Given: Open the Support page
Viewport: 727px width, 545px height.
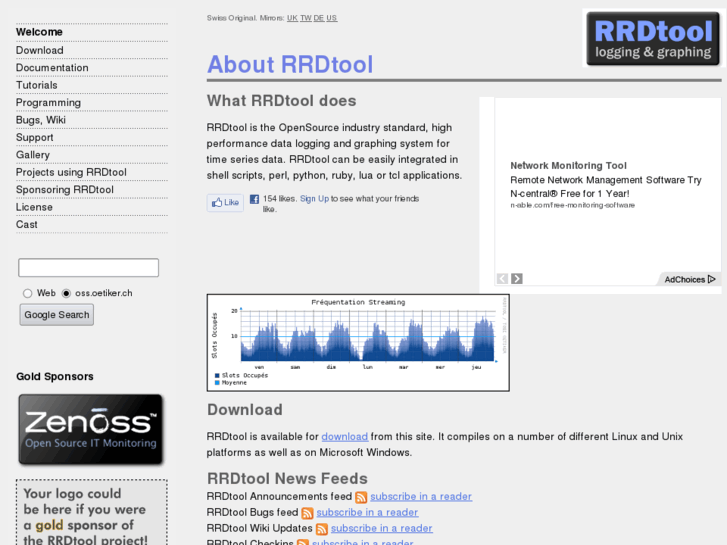Looking at the screenshot, I should pyautogui.click(x=34, y=138).
